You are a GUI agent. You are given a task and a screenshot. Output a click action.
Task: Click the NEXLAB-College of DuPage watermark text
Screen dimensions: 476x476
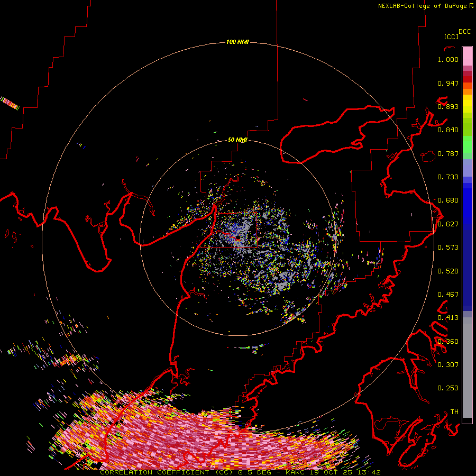[x=425, y=6]
